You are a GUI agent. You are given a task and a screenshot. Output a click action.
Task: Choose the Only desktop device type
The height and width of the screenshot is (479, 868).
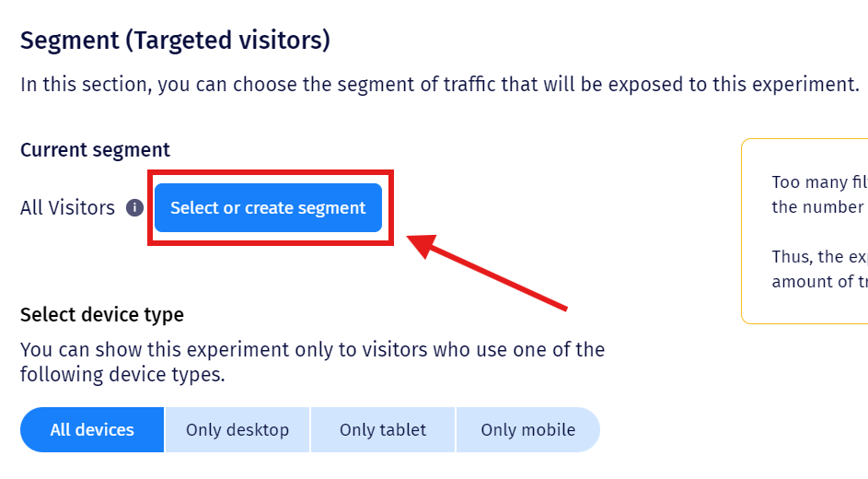pos(237,430)
